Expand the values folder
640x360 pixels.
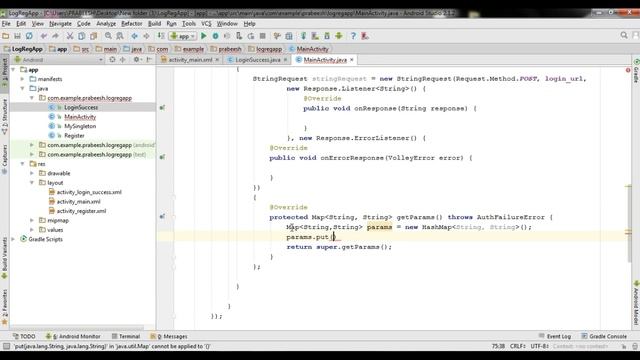pyautogui.click(x=32, y=230)
